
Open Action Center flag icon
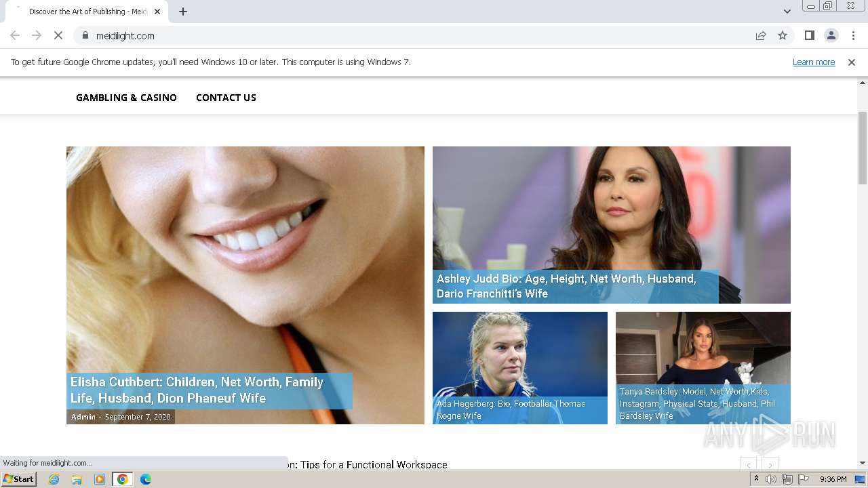(x=804, y=479)
